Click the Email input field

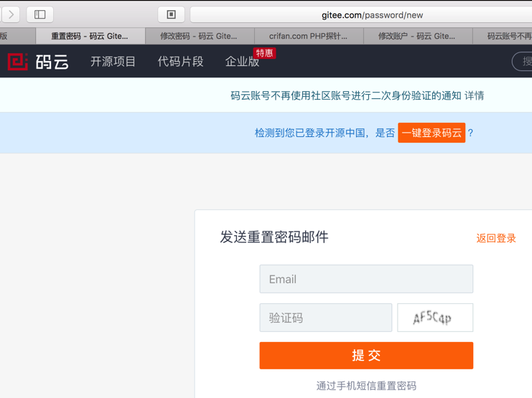pos(366,279)
